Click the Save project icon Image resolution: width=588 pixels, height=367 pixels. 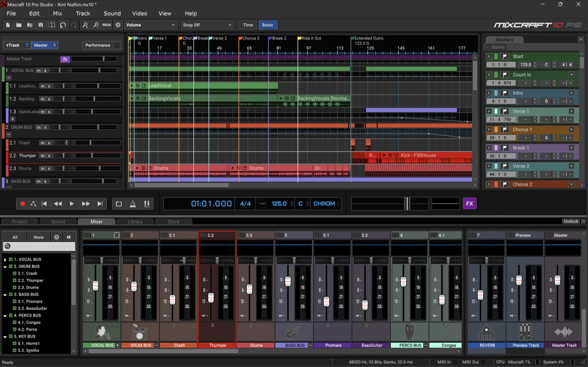(40, 25)
